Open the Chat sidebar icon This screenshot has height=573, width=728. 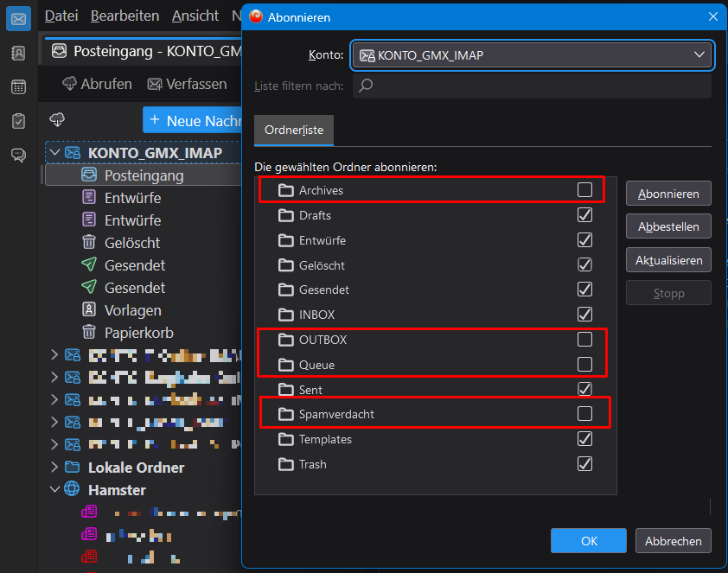pyautogui.click(x=18, y=156)
